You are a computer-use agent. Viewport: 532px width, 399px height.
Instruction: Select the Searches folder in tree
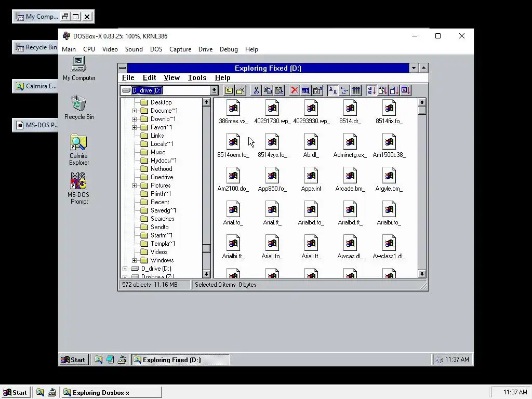(157, 219)
